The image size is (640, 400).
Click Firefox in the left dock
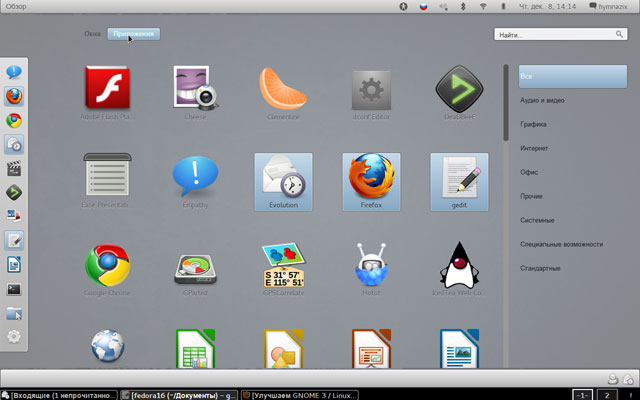[14, 96]
